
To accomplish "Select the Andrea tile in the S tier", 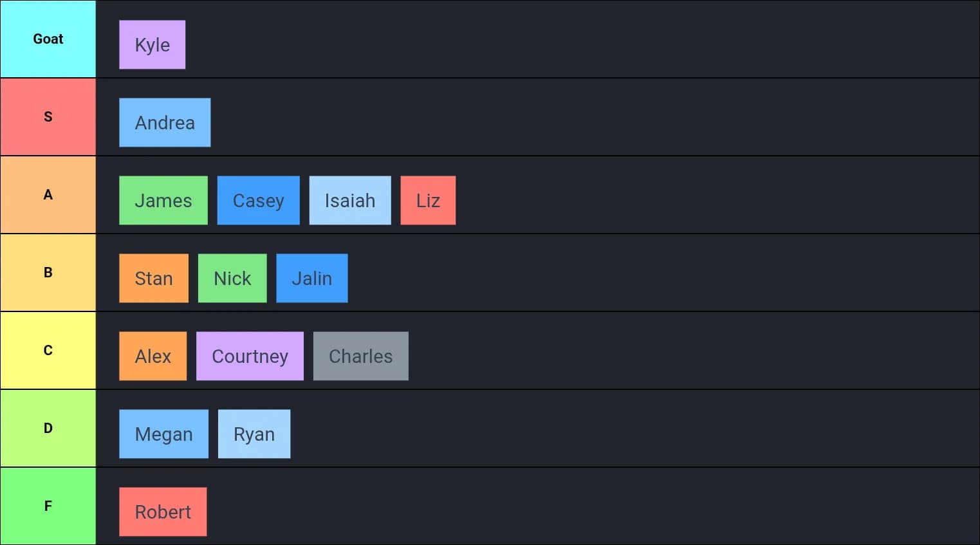I will (x=165, y=122).
